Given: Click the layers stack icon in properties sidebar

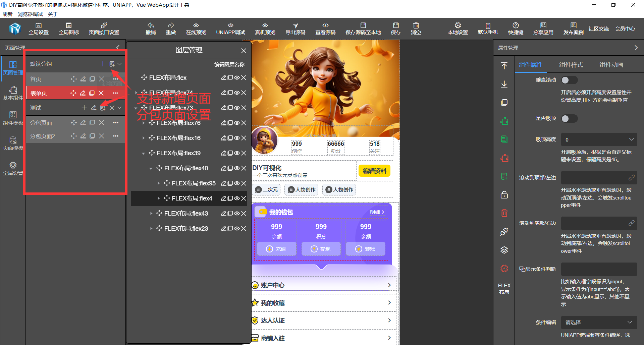Looking at the screenshot, I should click(504, 250).
